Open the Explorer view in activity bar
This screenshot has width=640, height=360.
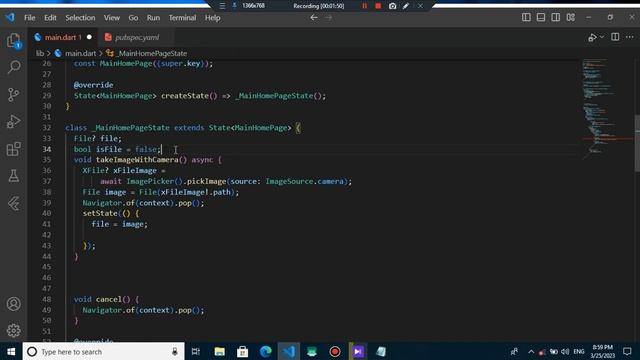point(13,41)
